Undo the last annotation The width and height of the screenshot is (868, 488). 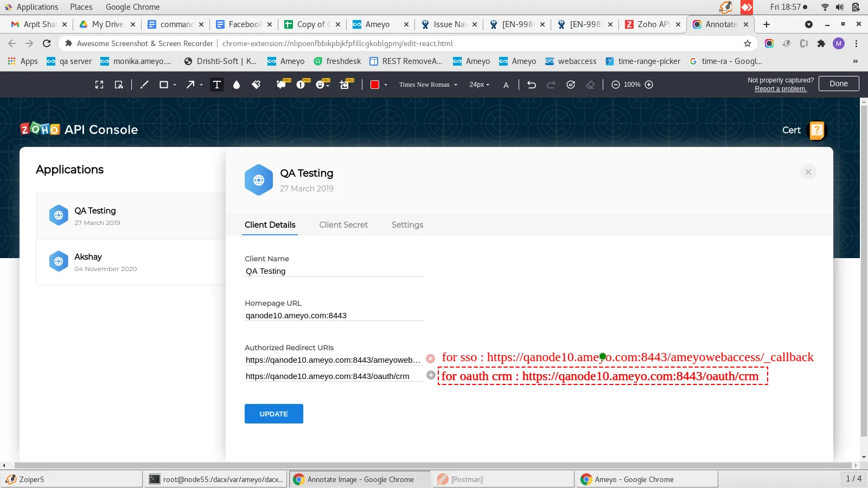click(x=532, y=85)
